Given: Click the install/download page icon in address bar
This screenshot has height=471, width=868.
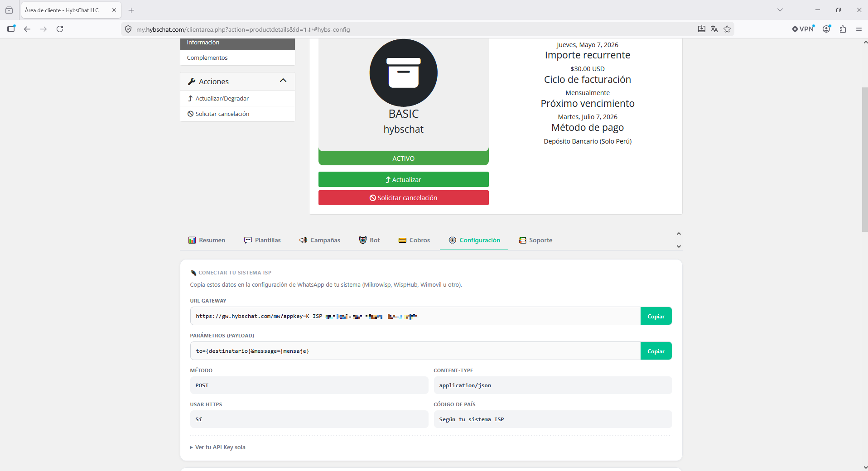Looking at the screenshot, I should tap(701, 29).
